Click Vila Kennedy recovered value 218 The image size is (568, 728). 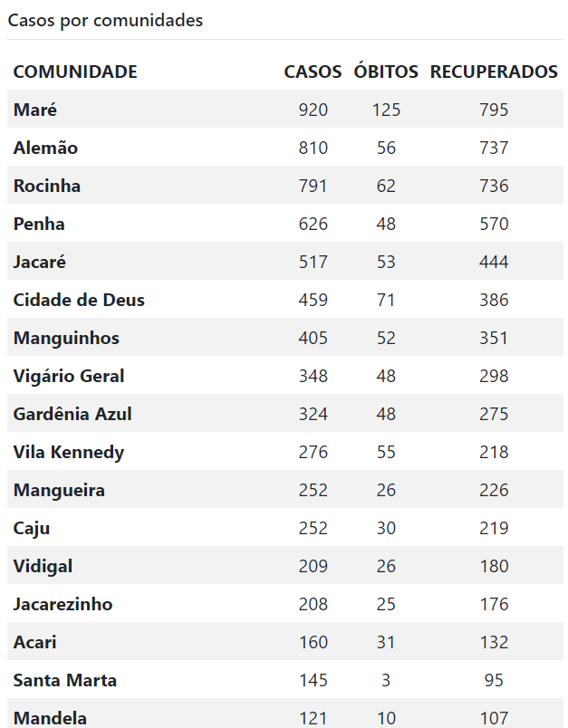point(494,452)
